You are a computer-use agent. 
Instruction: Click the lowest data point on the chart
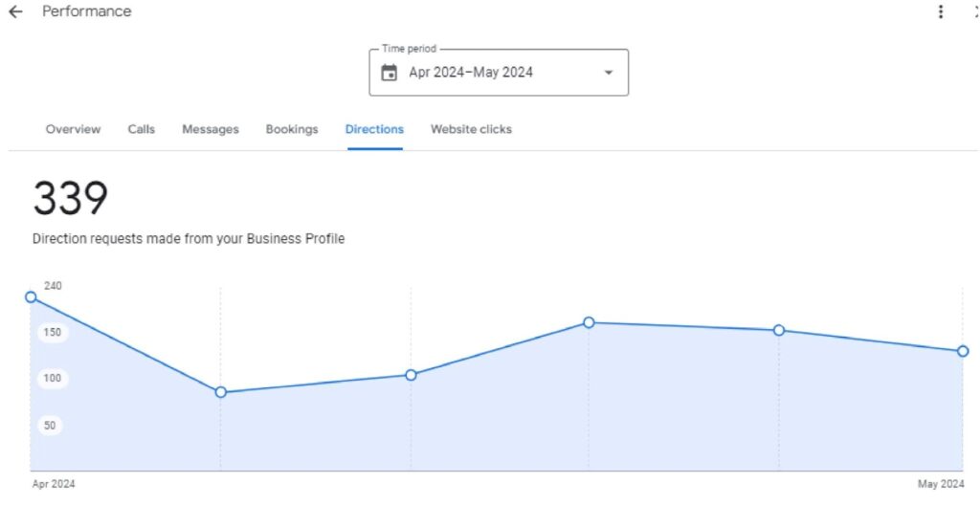(x=221, y=392)
